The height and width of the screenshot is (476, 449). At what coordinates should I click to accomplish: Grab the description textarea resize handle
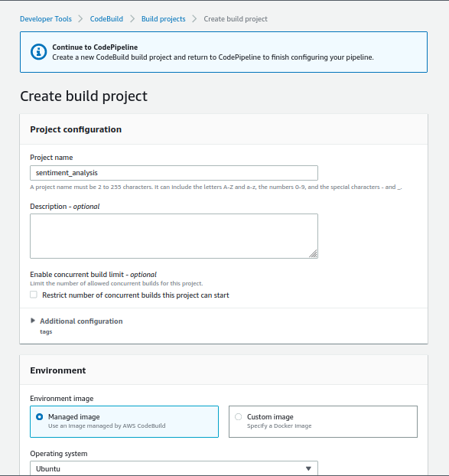pyautogui.click(x=314, y=254)
